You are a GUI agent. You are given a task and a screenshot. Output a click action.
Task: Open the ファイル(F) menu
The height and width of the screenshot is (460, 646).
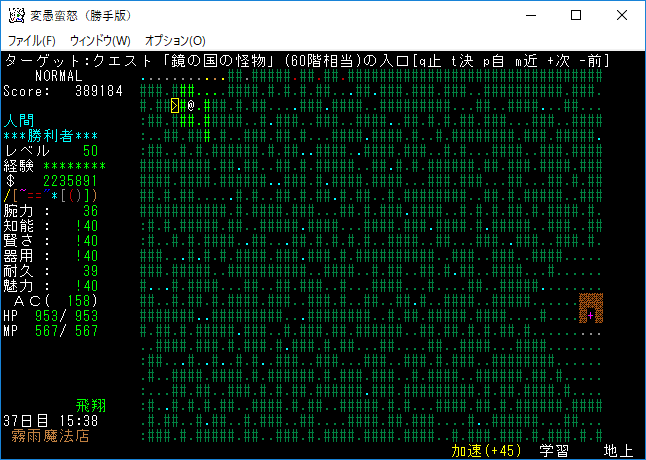pos(32,41)
